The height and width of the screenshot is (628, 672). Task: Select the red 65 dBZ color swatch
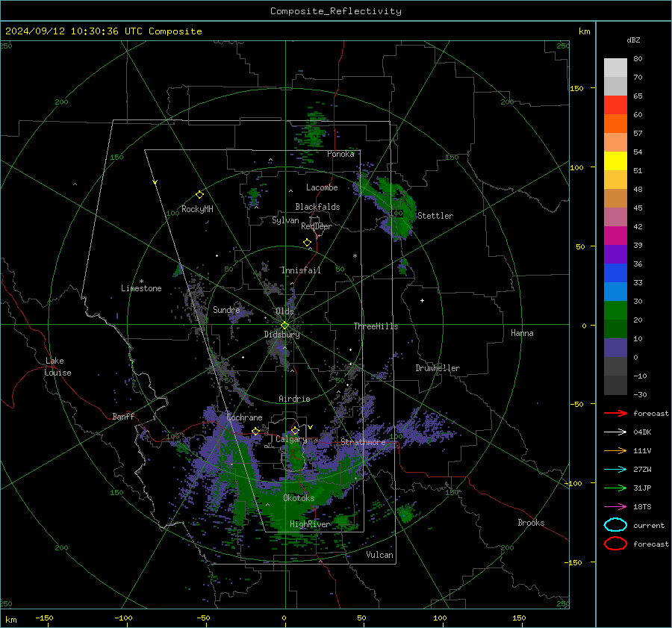pyautogui.click(x=615, y=105)
